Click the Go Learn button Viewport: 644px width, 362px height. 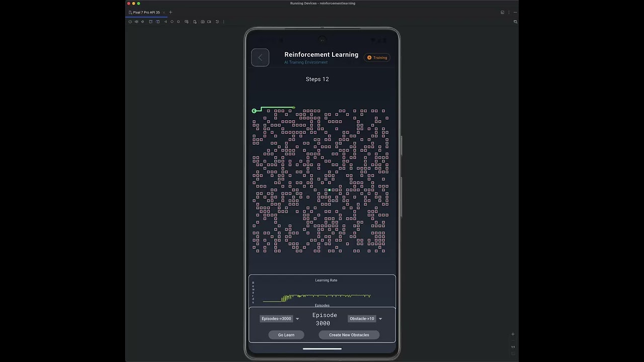286,335
